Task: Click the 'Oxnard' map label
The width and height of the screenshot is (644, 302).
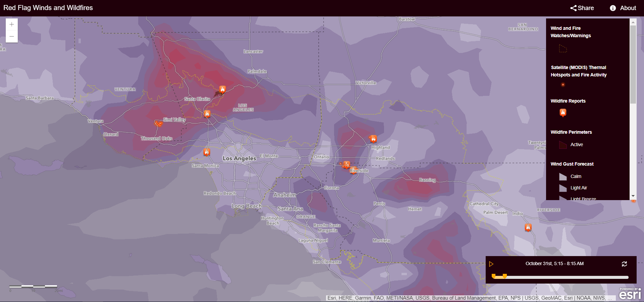Action: pos(111,134)
